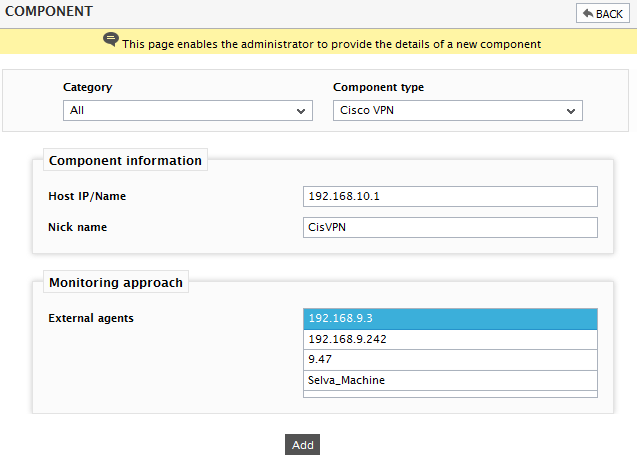Open the Component type dropdown

click(458, 110)
